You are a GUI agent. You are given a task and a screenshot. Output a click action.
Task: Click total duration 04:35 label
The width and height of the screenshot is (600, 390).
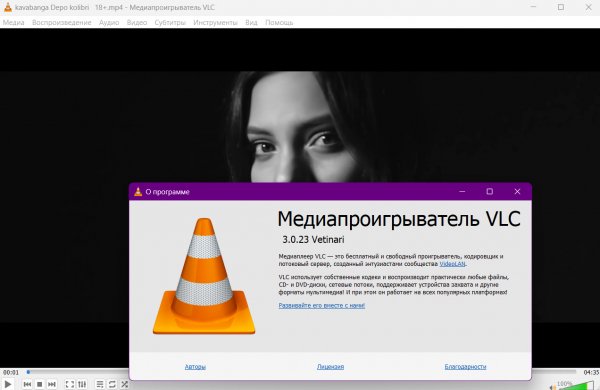click(591, 372)
